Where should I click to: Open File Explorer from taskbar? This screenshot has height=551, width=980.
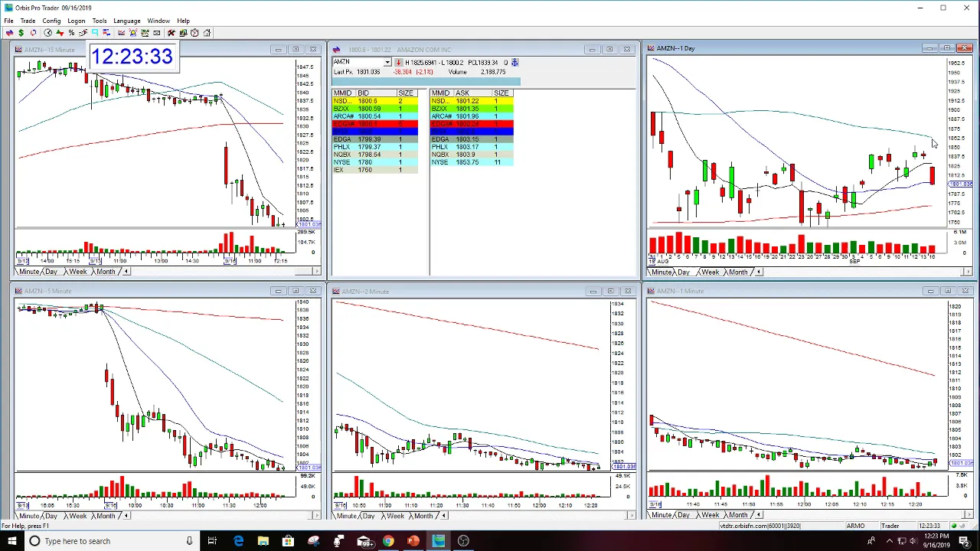(263, 541)
